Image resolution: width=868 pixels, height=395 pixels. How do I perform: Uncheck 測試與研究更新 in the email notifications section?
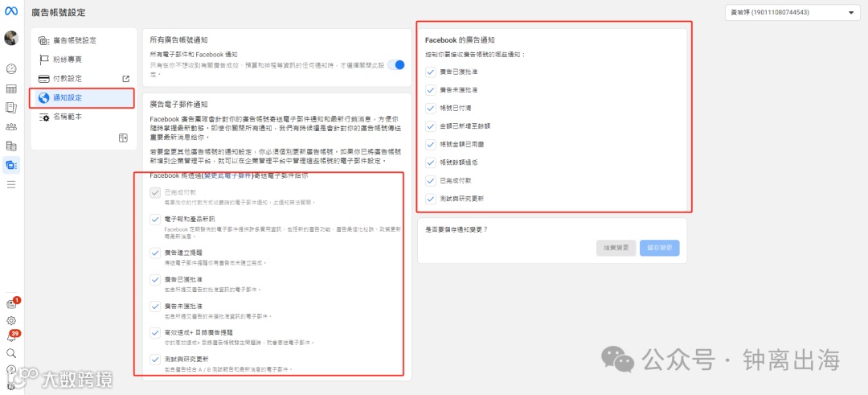[155, 360]
